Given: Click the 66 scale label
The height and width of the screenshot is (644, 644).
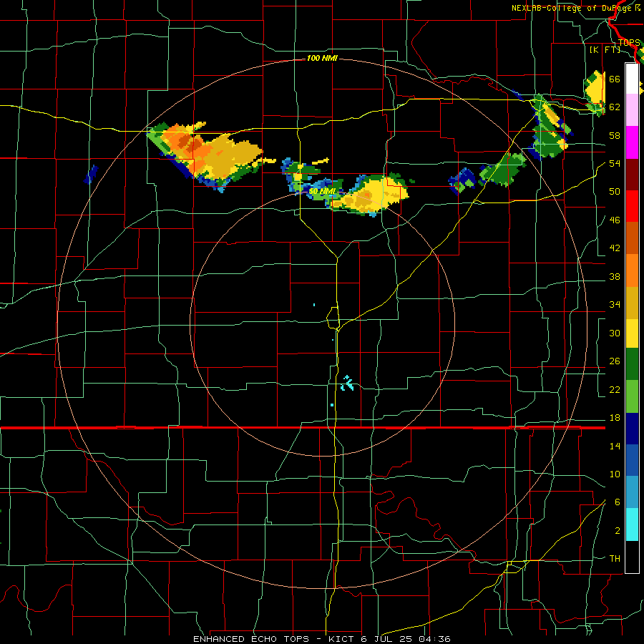Looking at the screenshot, I should click(615, 79).
